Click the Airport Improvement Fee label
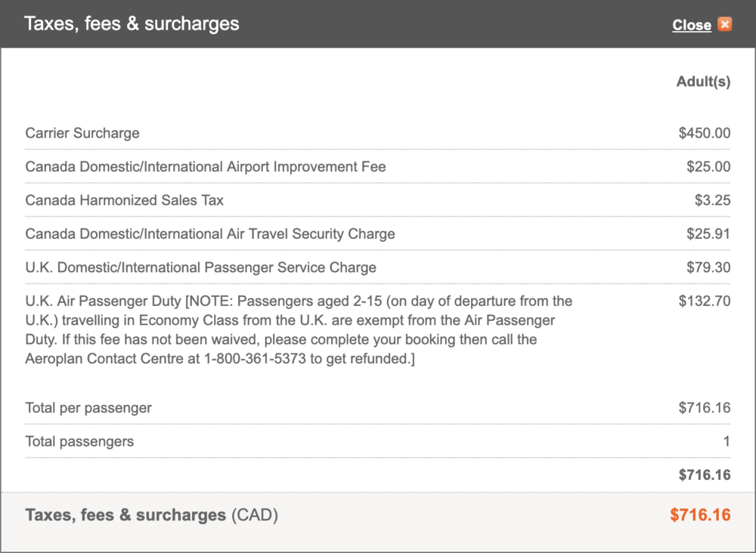Image resolution: width=756 pixels, height=553 pixels. (206, 166)
